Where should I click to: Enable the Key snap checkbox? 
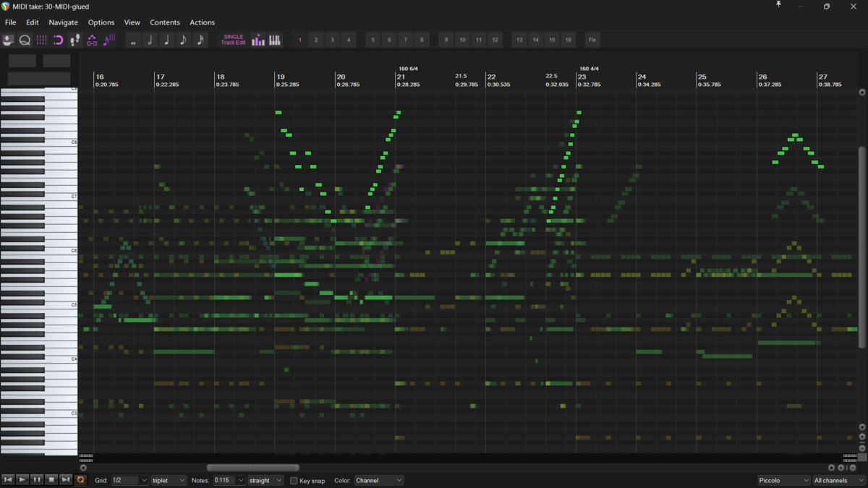coord(294,481)
